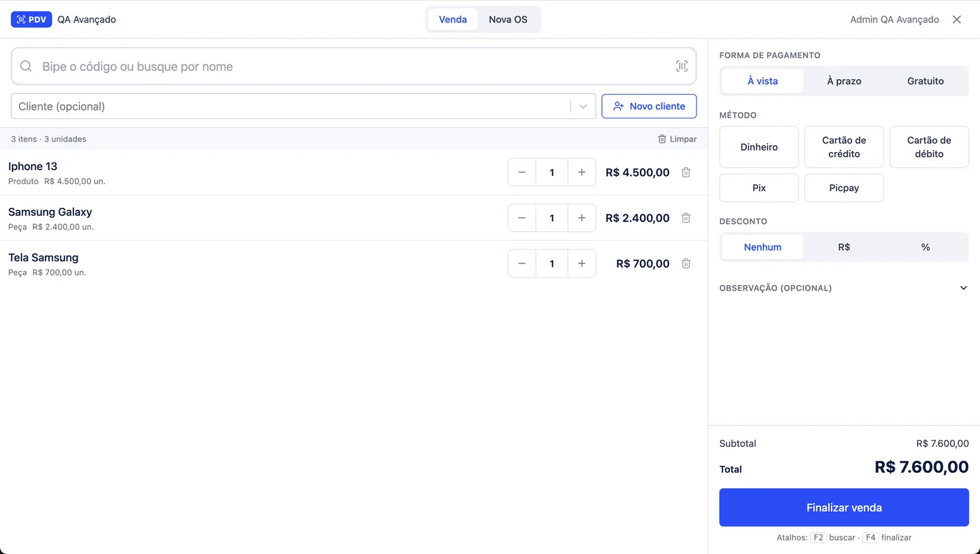This screenshot has width=980, height=554.
Task: Expand the Observação (opcional) section
Action: [x=844, y=288]
